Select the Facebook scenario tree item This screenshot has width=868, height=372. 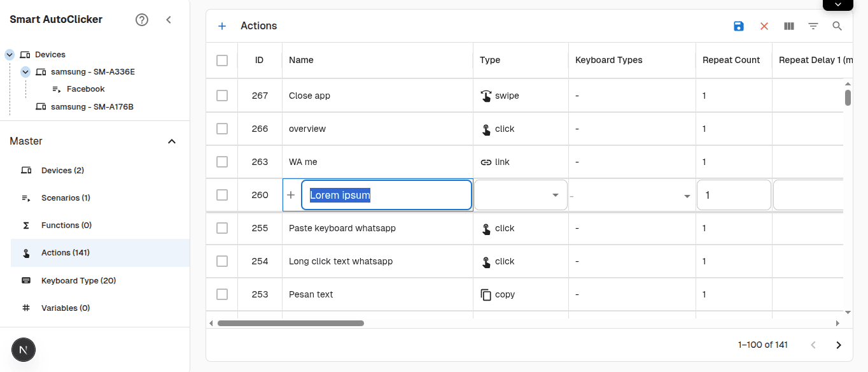tap(85, 89)
